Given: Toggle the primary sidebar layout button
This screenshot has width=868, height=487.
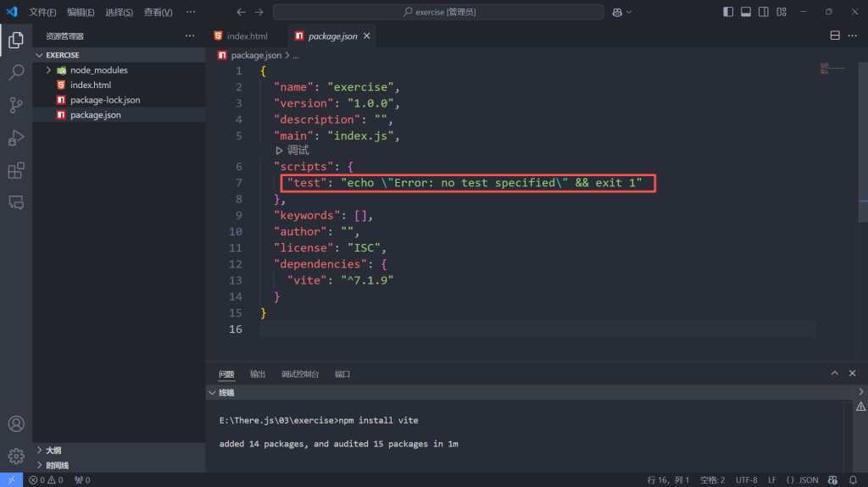Looking at the screenshot, I should 728,12.
